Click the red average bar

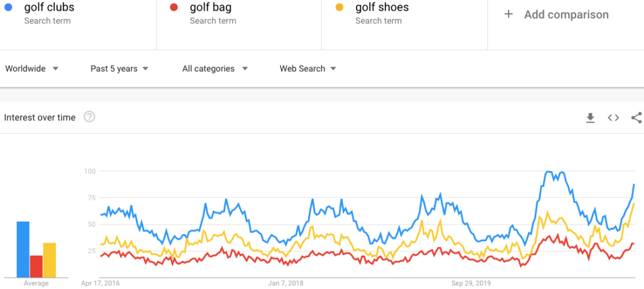pyautogui.click(x=36, y=266)
